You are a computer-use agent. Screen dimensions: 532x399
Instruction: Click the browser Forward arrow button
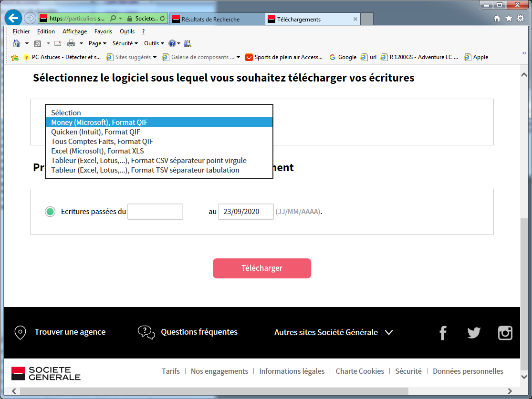coord(30,18)
